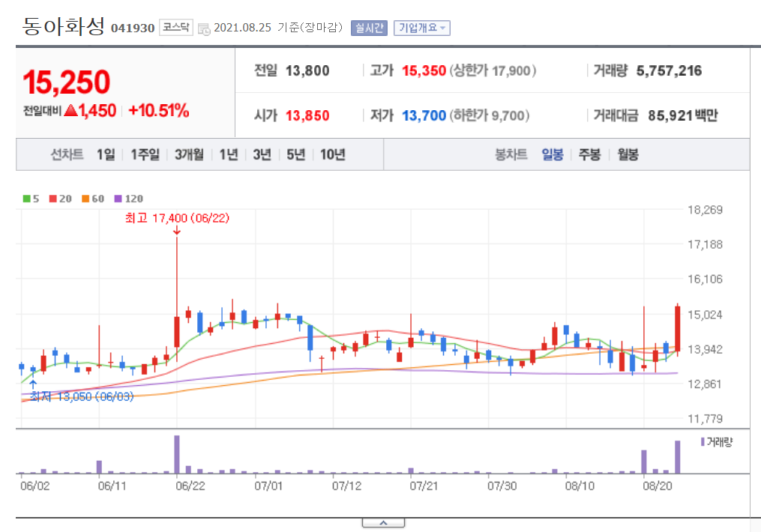Screen dimensions: 761x532
Task: Click the purple 120-day moving average legend swatch
Action: coord(118,199)
